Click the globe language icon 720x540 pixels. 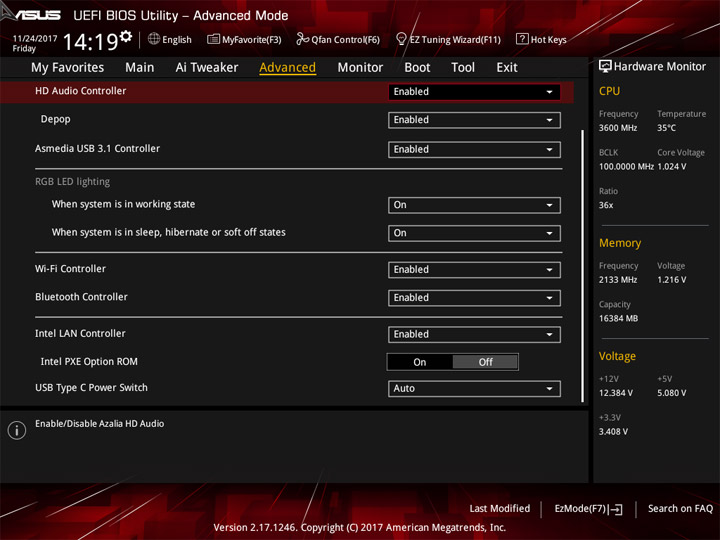154,39
